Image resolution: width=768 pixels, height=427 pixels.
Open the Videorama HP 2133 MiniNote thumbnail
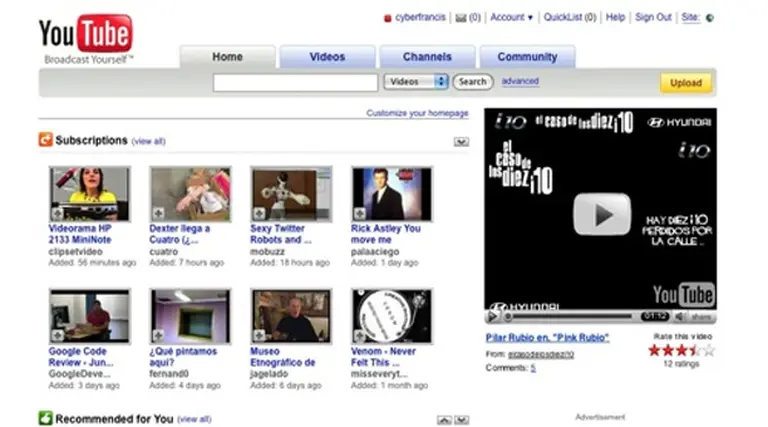coord(90,193)
